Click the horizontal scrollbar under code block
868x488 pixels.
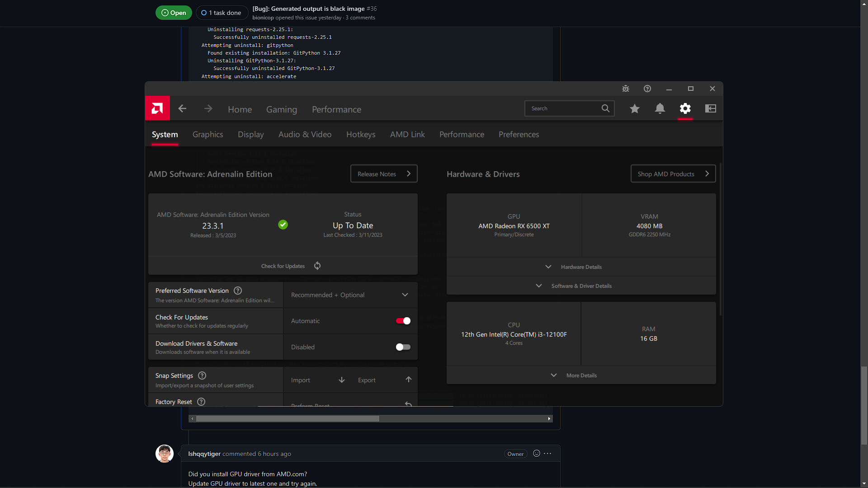288,419
